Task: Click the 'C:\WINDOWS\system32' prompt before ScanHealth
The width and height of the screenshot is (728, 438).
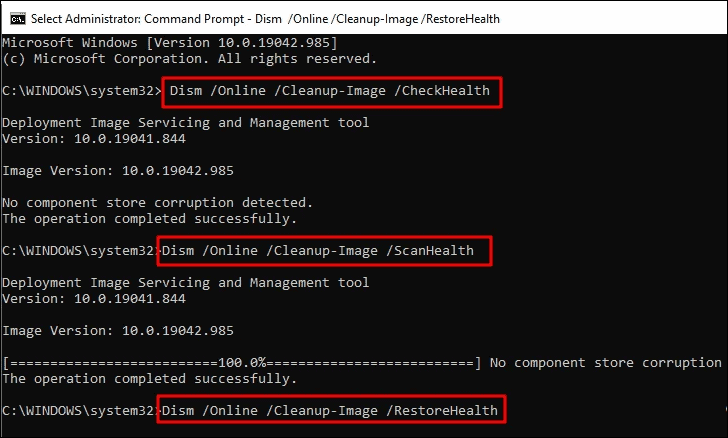Action: (79, 251)
